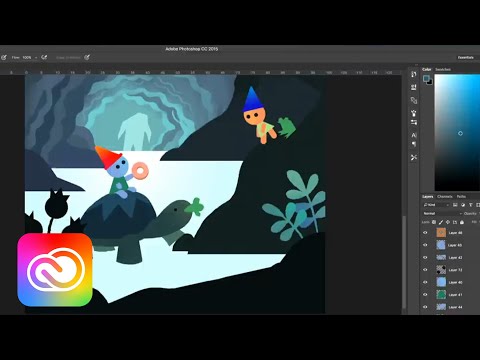Select the Layer 41 green thumbnail
The image size is (480, 360).
pos(441,295)
